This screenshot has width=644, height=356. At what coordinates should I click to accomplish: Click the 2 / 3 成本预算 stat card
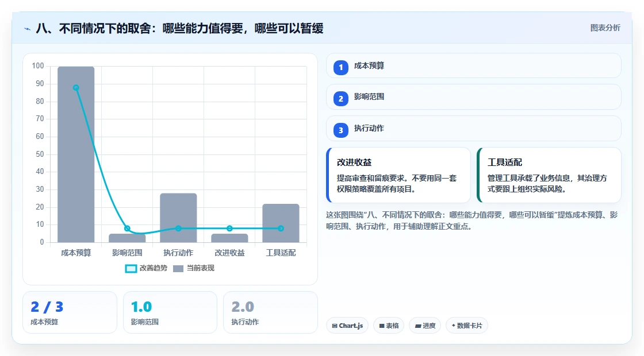[x=70, y=312]
